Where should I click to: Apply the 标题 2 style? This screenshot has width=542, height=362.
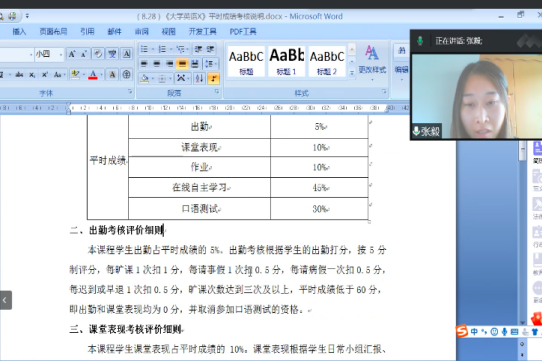point(327,62)
